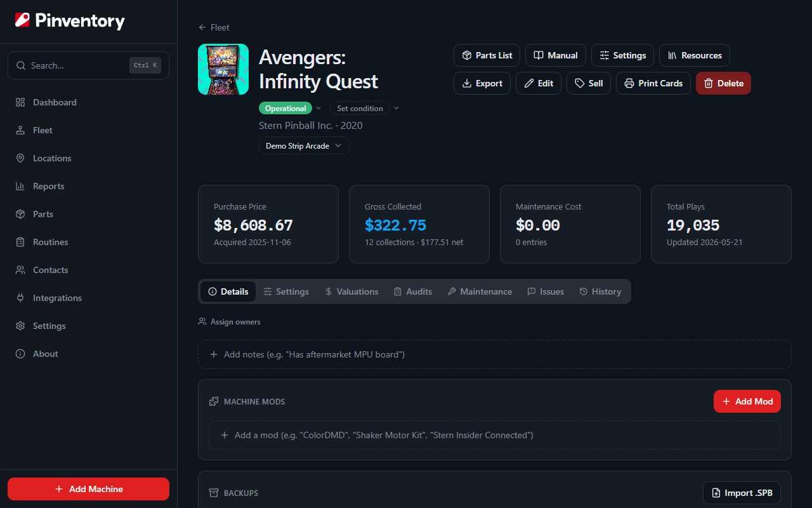Click the red Add Mod button
This screenshot has height=508, width=812.
(x=747, y=401)
